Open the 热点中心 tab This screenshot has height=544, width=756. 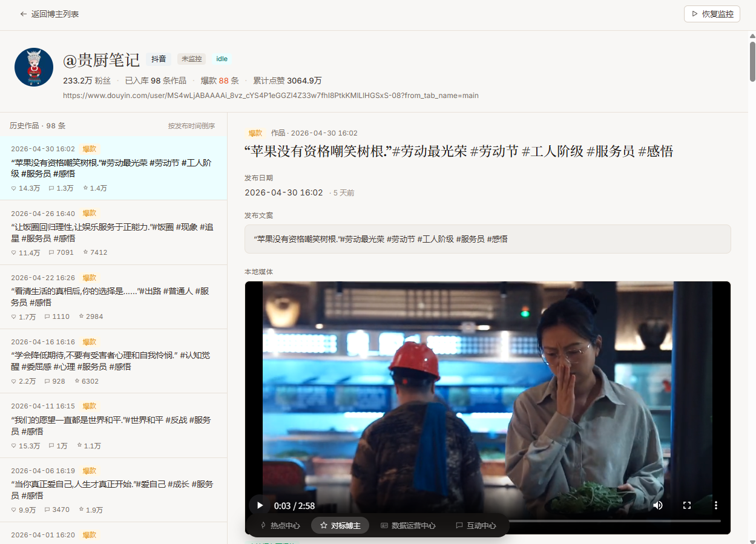[x=280, y=525]
